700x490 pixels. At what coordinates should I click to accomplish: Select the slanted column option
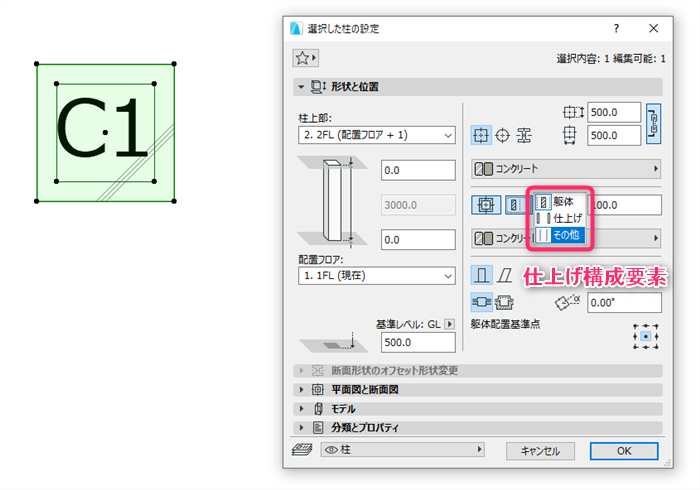(505, 275)
